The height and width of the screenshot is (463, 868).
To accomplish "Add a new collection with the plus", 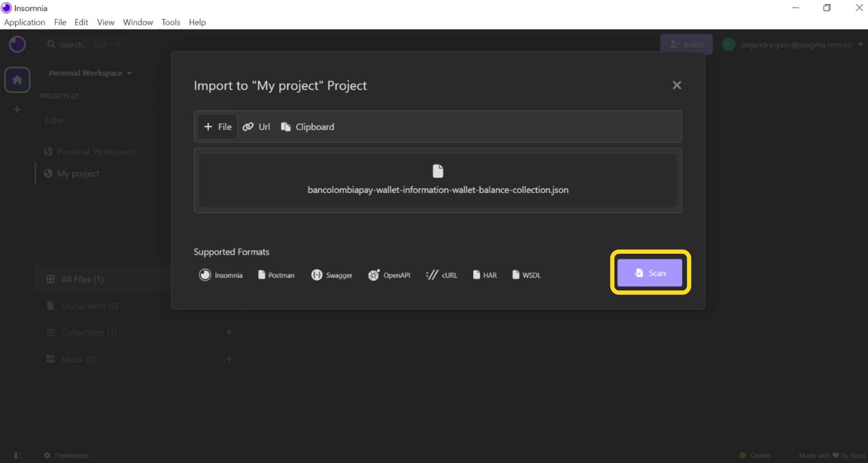I will point(229,332).
